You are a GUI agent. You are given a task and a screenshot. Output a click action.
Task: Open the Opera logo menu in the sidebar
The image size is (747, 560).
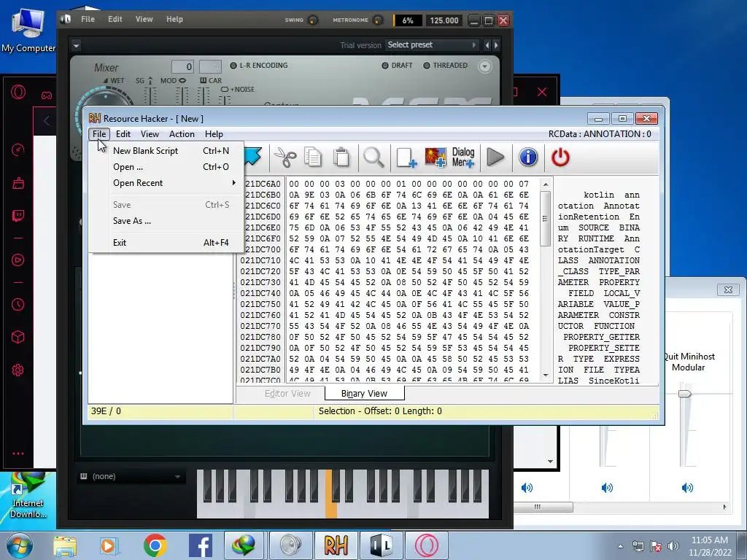pyautogui.click(x=18, y=91)
